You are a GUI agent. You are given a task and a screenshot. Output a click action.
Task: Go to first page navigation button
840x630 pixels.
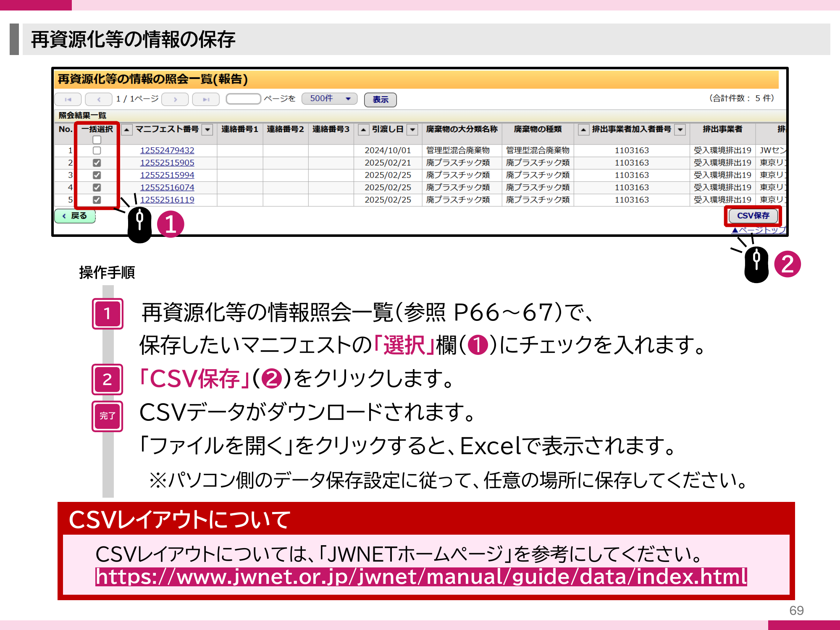(x=68, y=99)
